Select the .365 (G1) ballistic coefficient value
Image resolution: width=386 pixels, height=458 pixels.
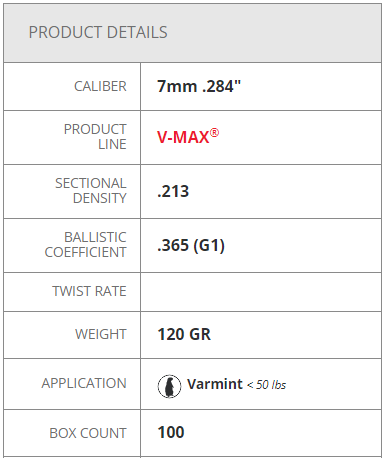coord(191,245)
